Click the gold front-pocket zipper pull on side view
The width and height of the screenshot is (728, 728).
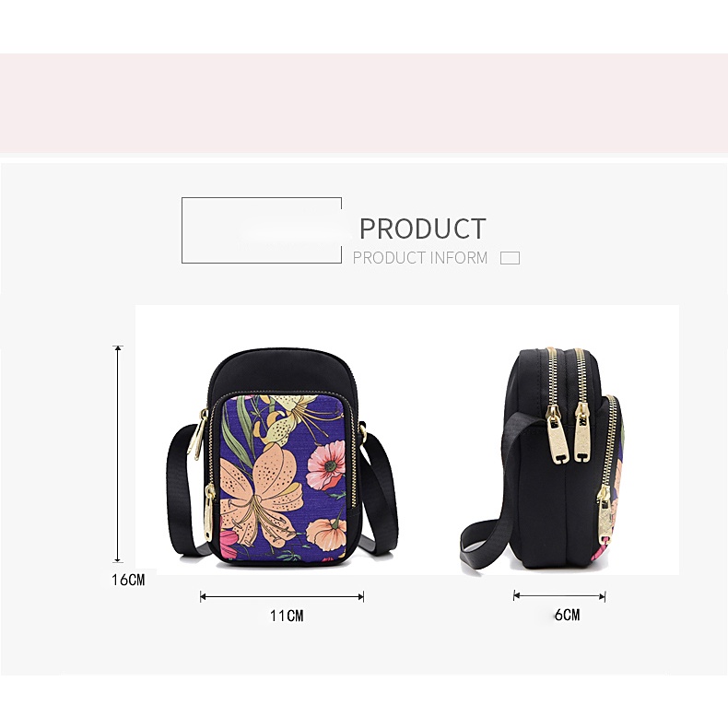point(605,514)
